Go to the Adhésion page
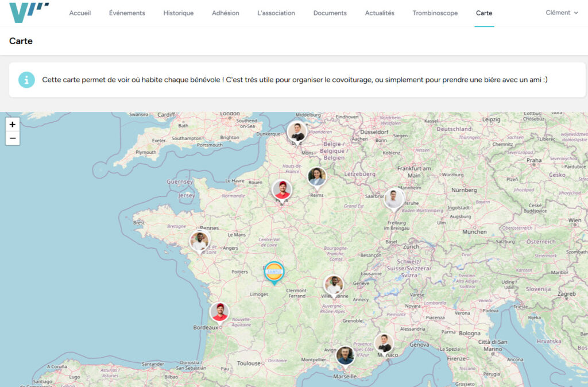The height and width of the screenshot is (387, 588). pyautogui.click(x=225, y=13)
